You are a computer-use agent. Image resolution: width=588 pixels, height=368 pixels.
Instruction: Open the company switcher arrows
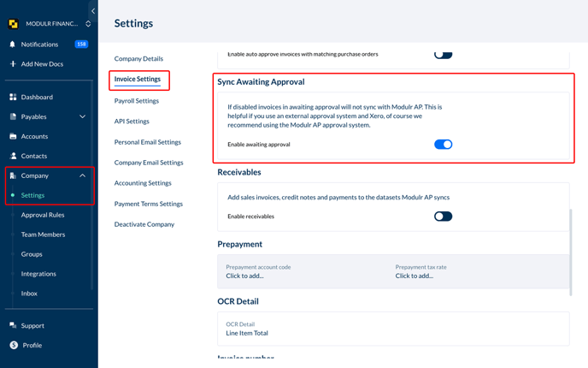pyautogui.click(x=88, y=24)
